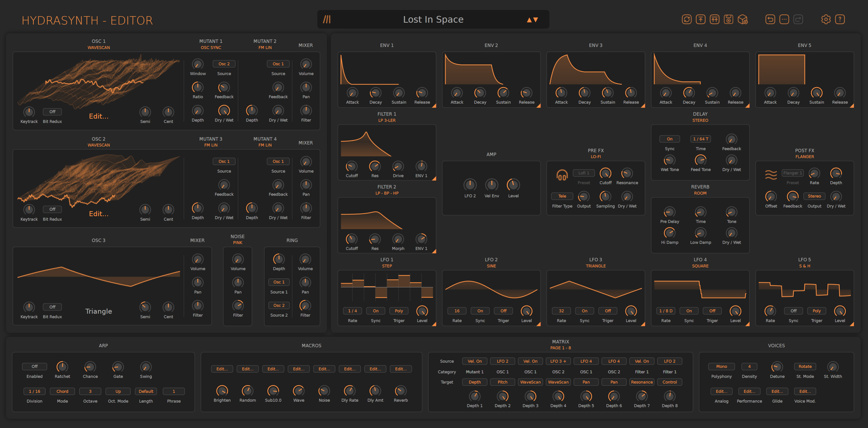Open Matrix source LFO 3 + dropdown

(x=558, y=361)
